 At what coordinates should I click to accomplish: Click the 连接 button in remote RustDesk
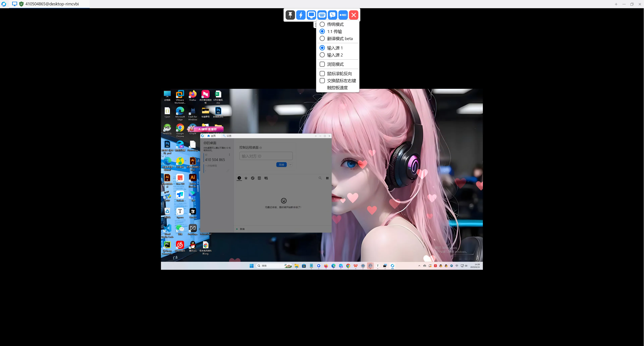[282, 165]
